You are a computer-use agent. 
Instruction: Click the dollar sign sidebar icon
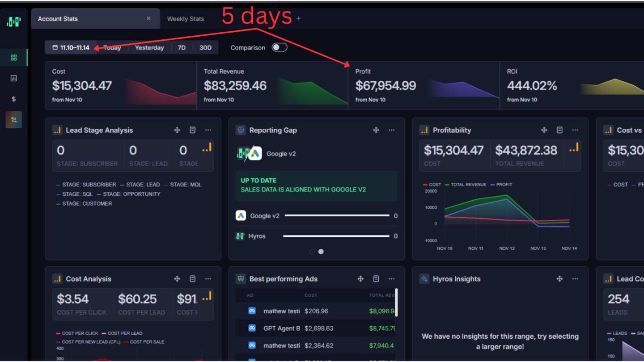pos(13,99)
